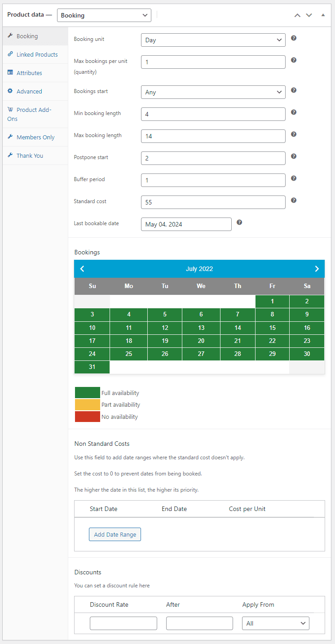
Task: Switch to Linked Products tab
Action: pyautogui.click(x=37, y=54)
